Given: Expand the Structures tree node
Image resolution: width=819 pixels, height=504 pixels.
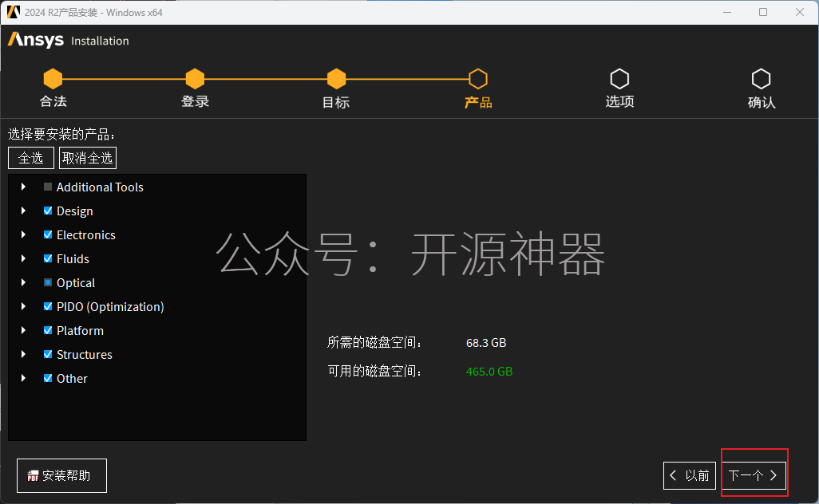Looking at the screenshot, I should (23, 354).
